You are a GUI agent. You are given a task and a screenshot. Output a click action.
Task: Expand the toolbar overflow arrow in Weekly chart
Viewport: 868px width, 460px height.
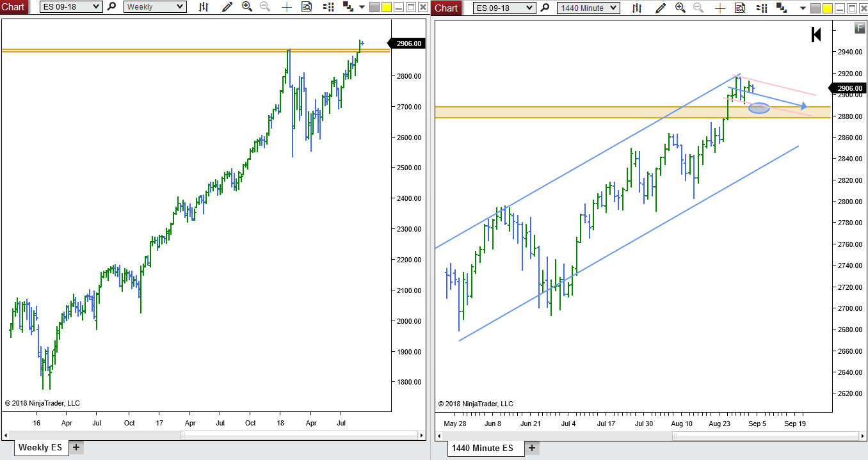(x=362, y=8)
